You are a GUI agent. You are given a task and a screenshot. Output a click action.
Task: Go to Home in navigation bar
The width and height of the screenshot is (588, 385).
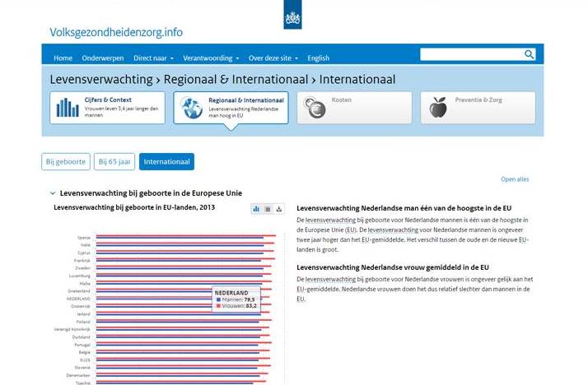click(x=63, y=58)
